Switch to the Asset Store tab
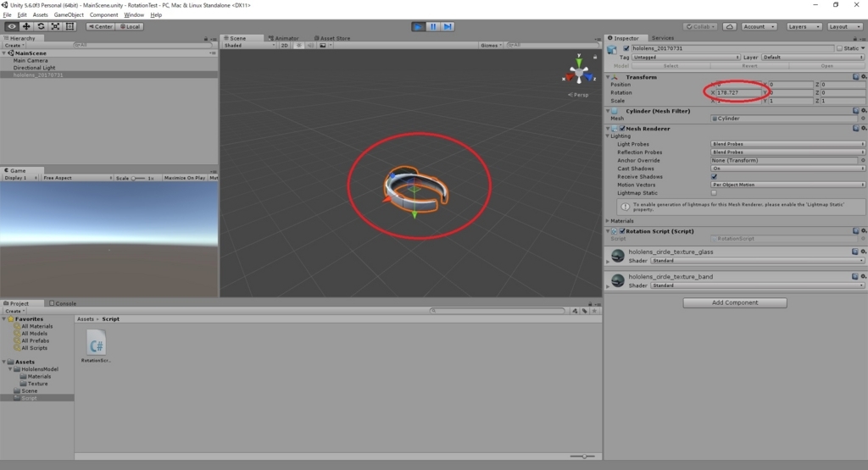The height and width of the screenshot is (470, 868). 332,38
